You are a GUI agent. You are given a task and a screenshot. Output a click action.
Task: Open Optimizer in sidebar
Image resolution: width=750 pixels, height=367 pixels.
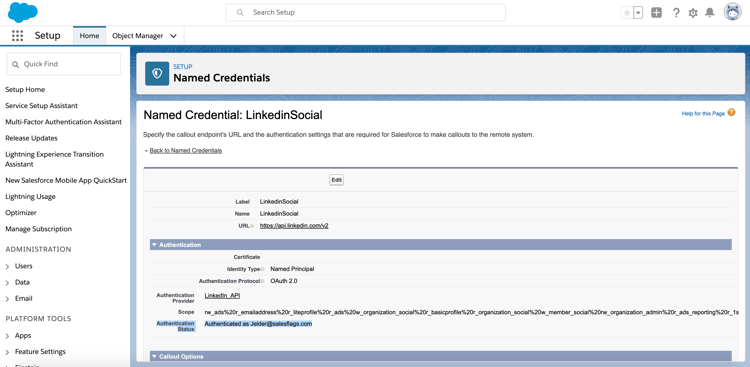click(x=21, y=212)
